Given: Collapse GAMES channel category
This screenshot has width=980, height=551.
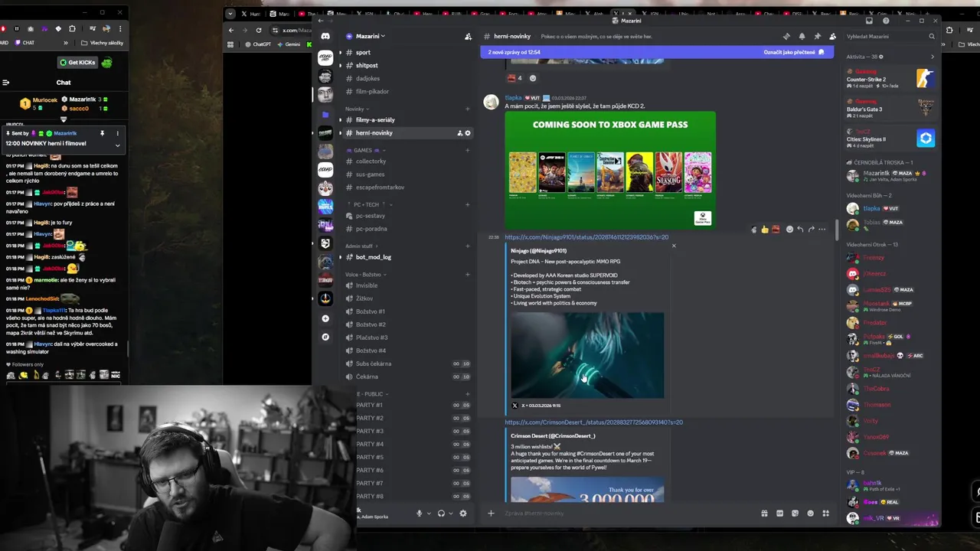Looking at the screenshot, I should point(364,150).
